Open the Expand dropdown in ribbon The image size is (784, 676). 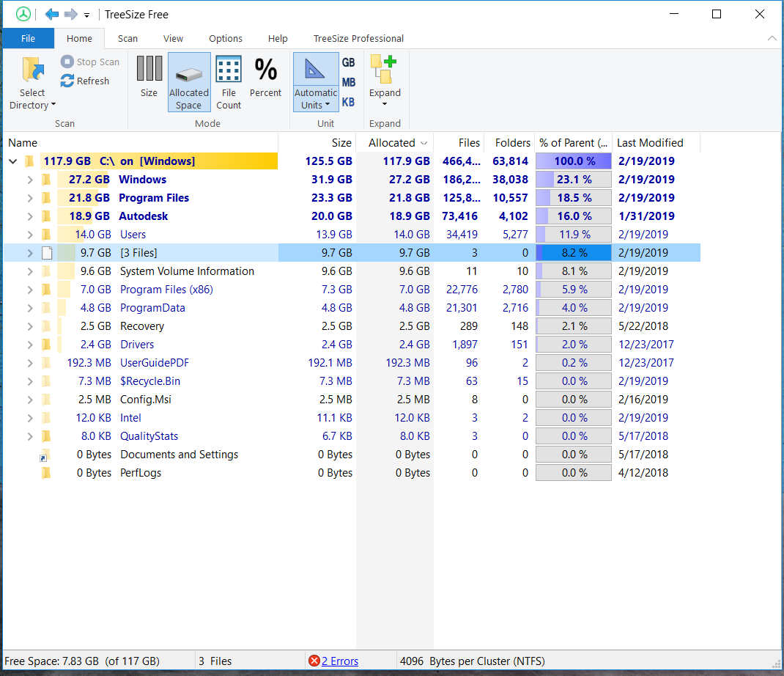tap(385, 81)
